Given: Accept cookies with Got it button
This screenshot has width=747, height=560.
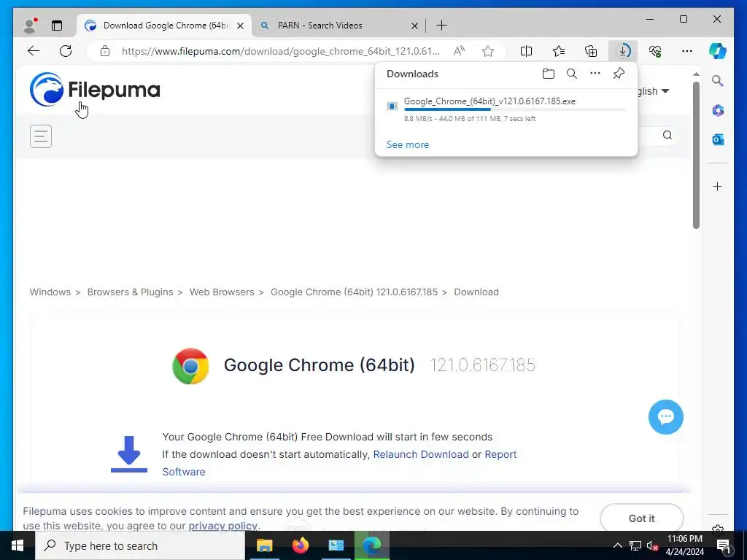Looking at the screenshot, I should [642, 518].
